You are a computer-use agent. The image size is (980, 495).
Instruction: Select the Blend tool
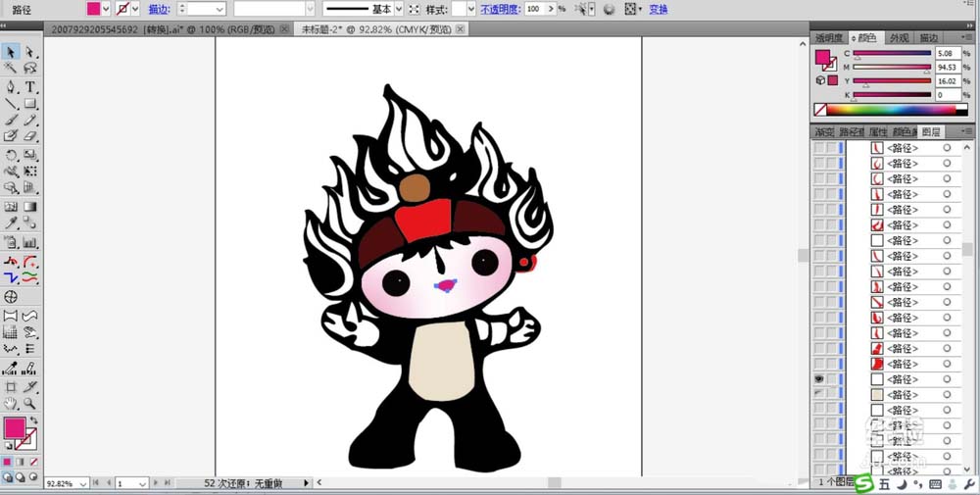click(29, 223)
